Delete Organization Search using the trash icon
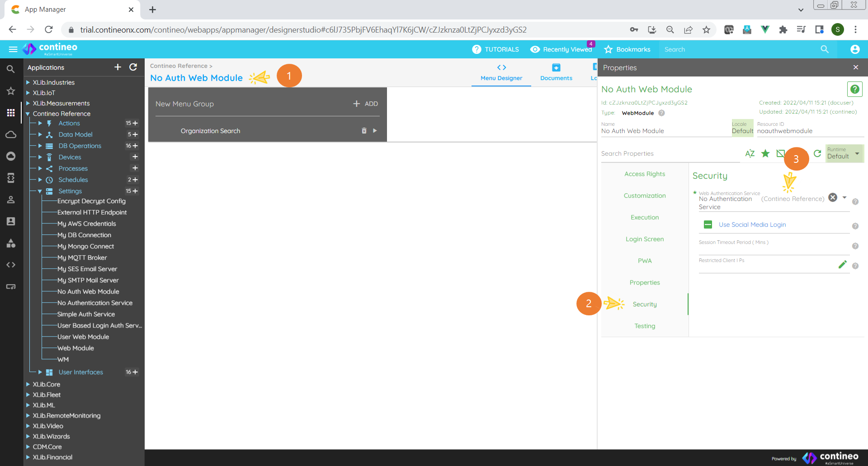Screen dimensions: 868x466 pyautogui.click(x=363, y=130)
